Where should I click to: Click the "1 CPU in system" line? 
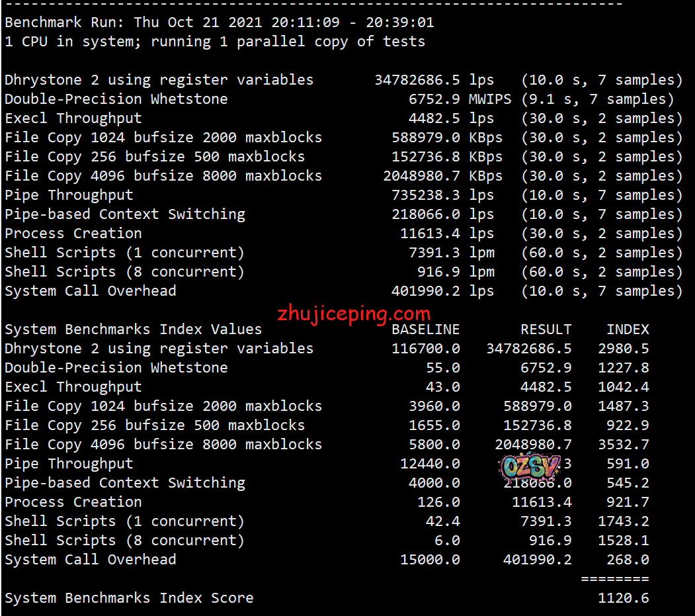[x=214, y=42]
